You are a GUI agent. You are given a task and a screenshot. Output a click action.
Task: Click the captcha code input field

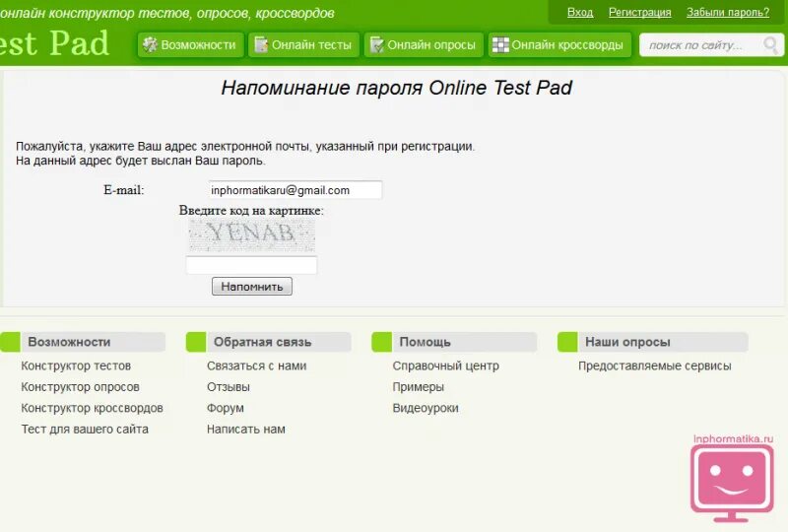pos(251,265)
